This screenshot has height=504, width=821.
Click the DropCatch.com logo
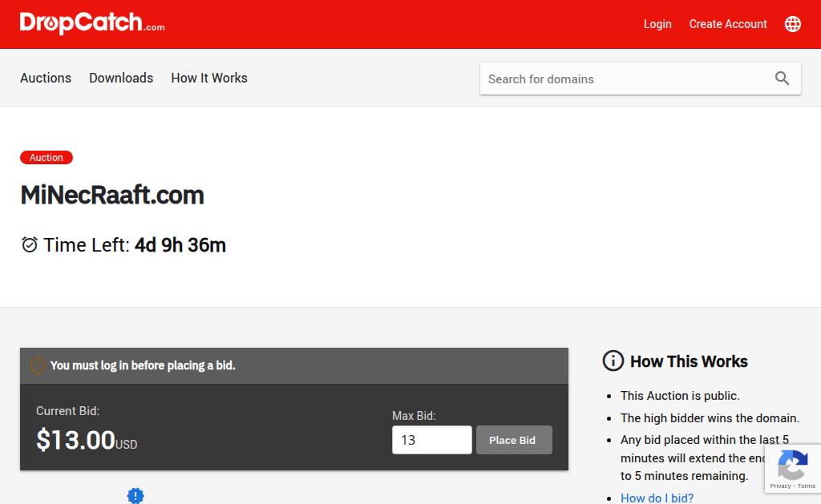[x=92, y=23]
